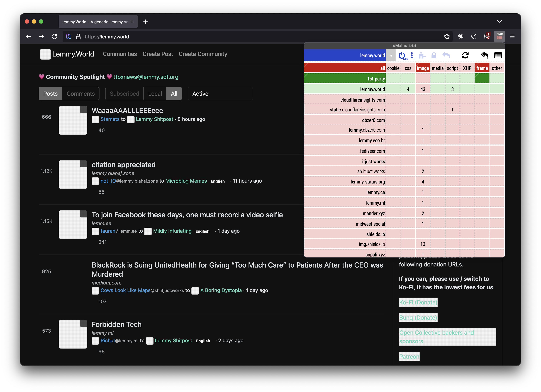Open the Create Post nav item
This screenshot has height=392, width=541.
coord(158,54)
